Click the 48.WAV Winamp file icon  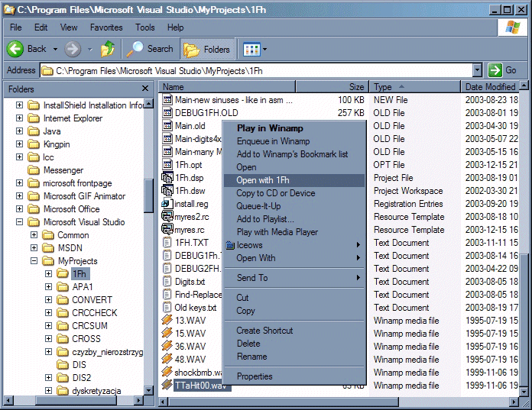pyautogui.click(x=167, y=359)
